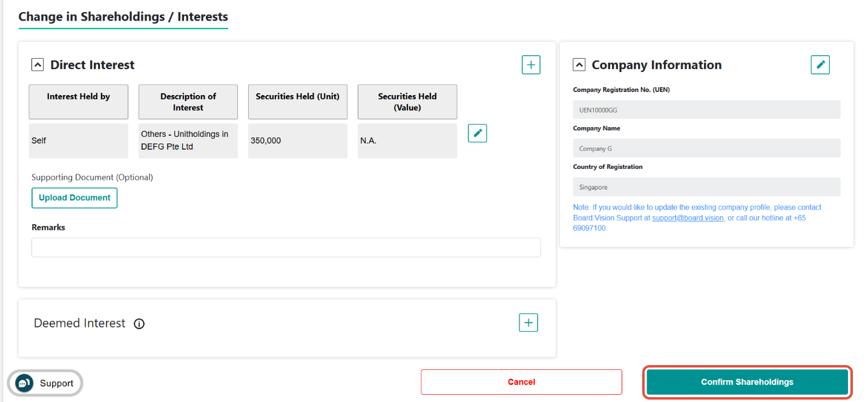Select the 'N.A.' securities value cell
This screenshot has height=402, width=868.
click(407, 141)
